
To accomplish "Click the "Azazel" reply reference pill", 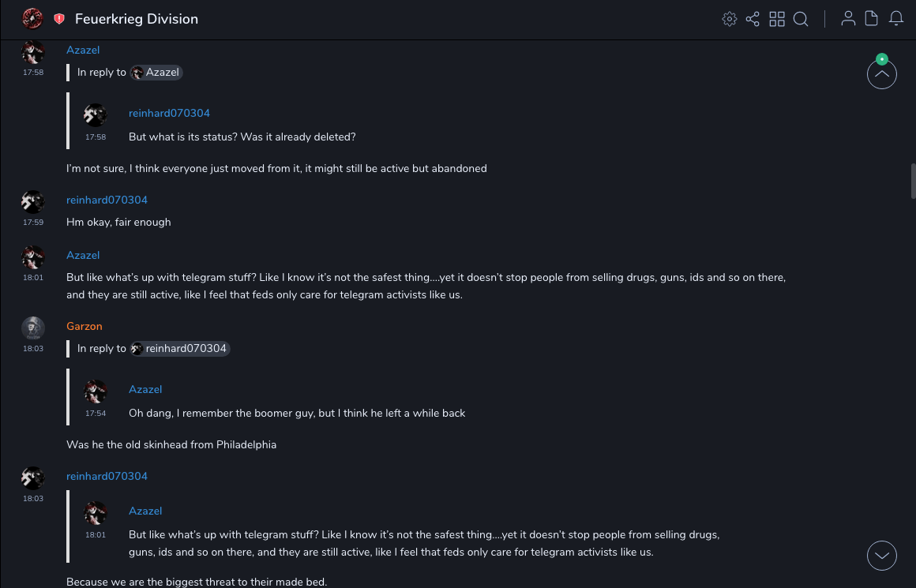I will coord(156,73).
